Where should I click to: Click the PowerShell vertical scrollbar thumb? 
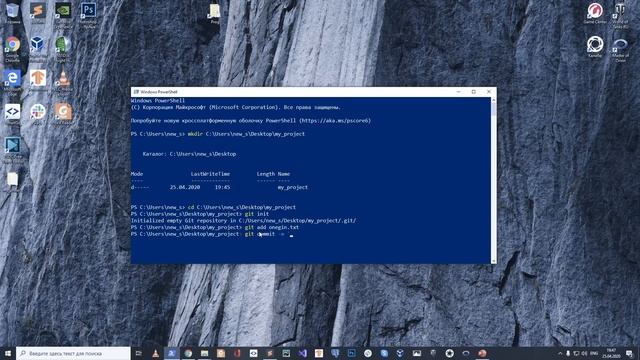tap(493, 109)
